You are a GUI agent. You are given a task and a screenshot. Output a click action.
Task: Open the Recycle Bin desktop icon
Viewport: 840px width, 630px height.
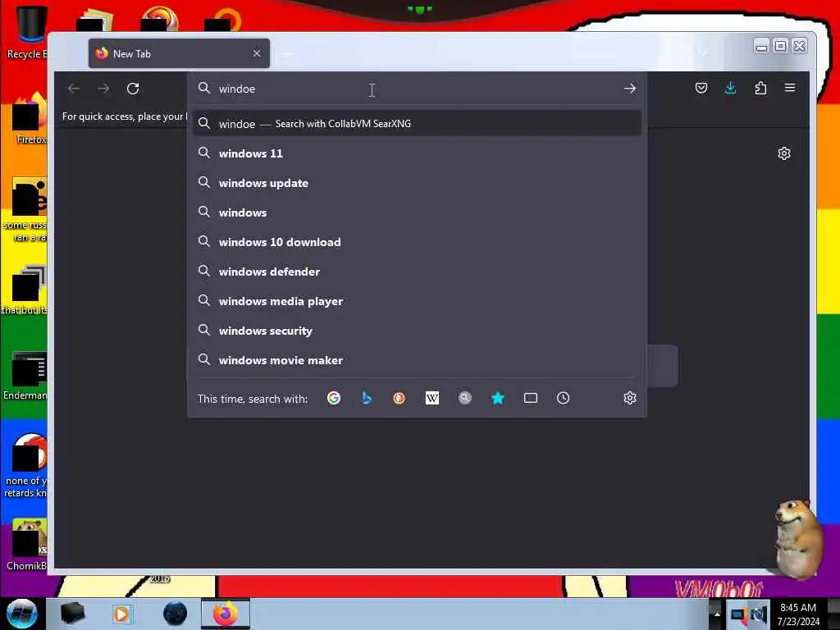click(x=30, y=32)
